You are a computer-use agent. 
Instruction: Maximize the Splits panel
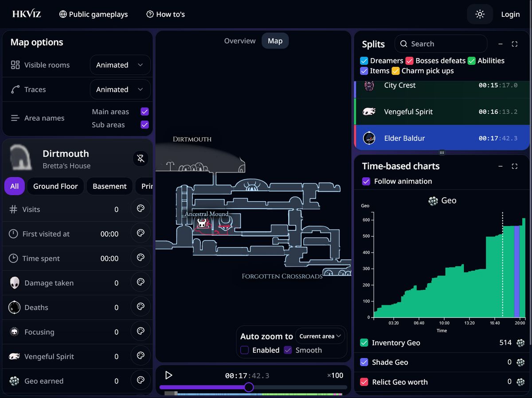click(x=515, y=44)
